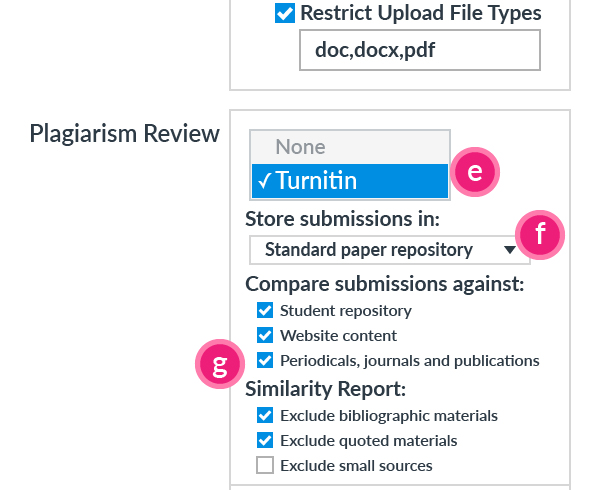Click the dropdown arrow for store submissions
Image resolution: width=600 pixels, height=490 pixels.
510,250
